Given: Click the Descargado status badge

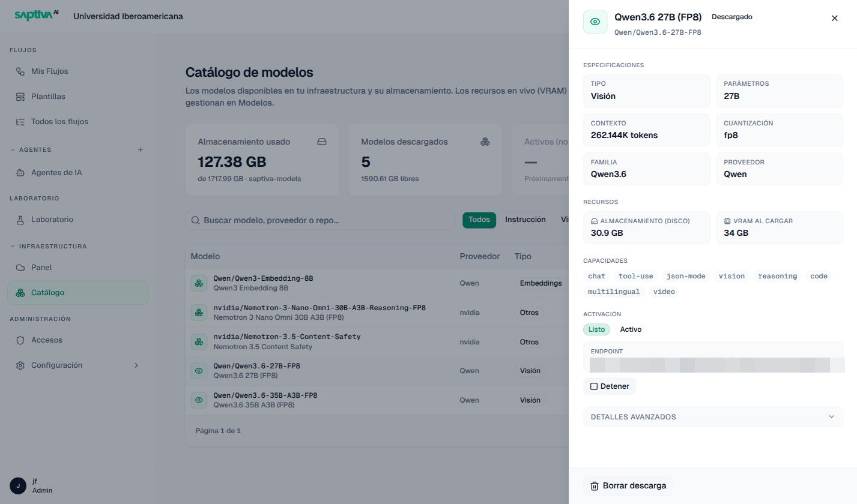Looking at the screenshot, I should point(732,17).
